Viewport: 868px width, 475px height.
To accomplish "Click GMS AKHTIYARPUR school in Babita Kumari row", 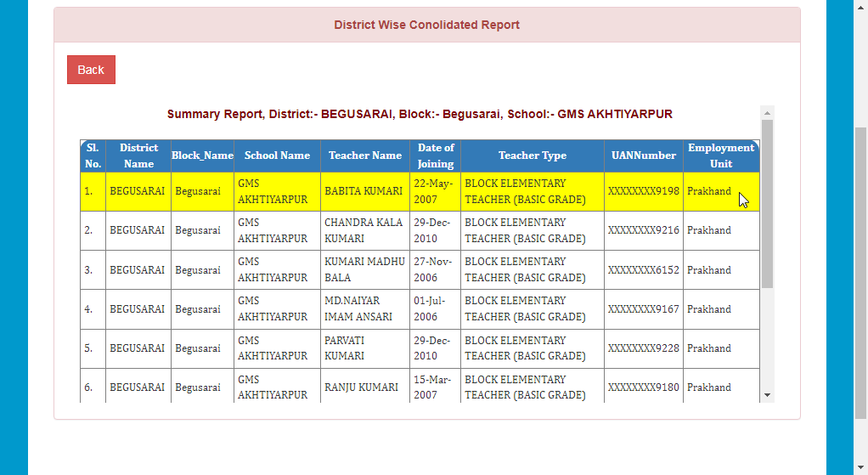I will point(273,191).
